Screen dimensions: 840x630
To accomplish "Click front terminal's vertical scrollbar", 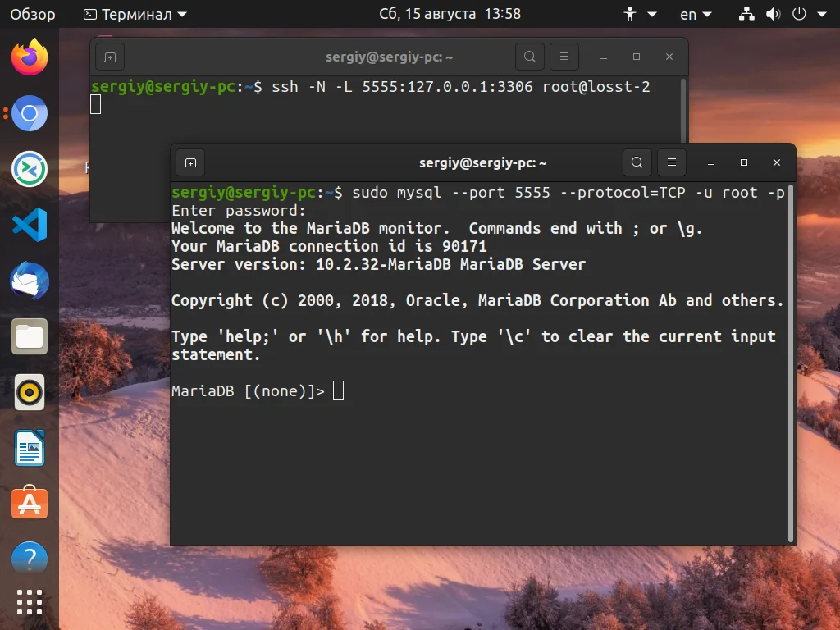I will coord(791,363).
